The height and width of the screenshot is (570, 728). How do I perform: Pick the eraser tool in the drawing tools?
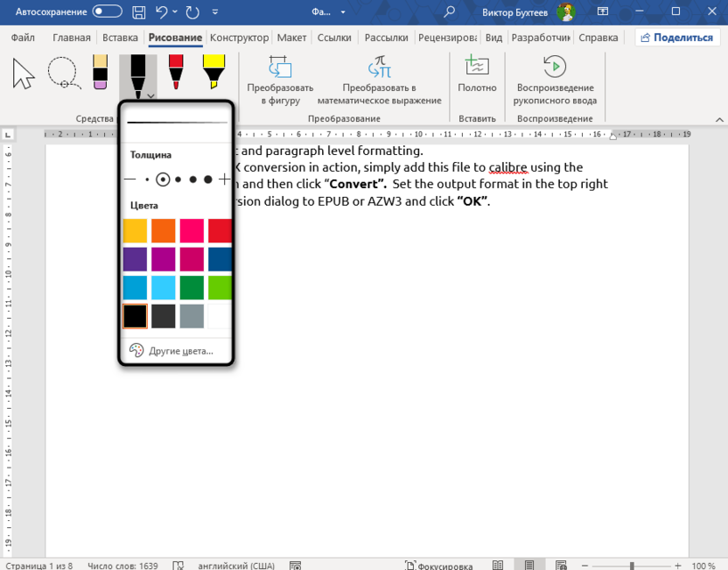tap(100, 73)
